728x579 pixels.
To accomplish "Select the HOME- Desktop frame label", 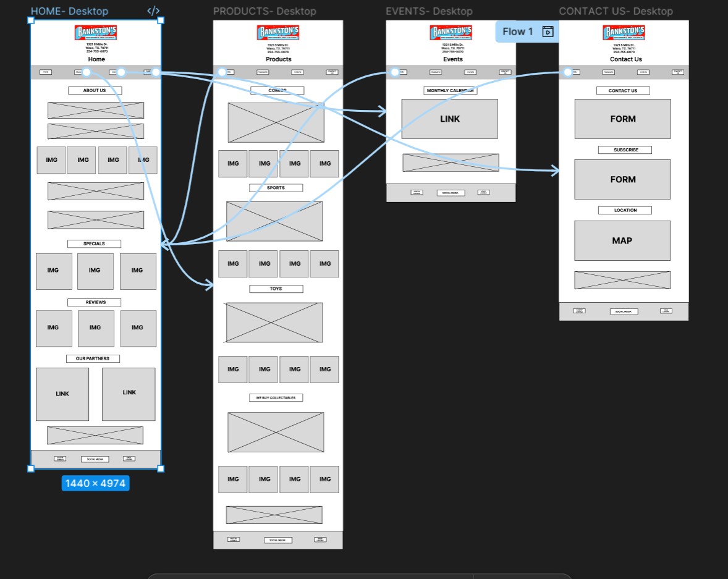I will [x=69, y=11].
